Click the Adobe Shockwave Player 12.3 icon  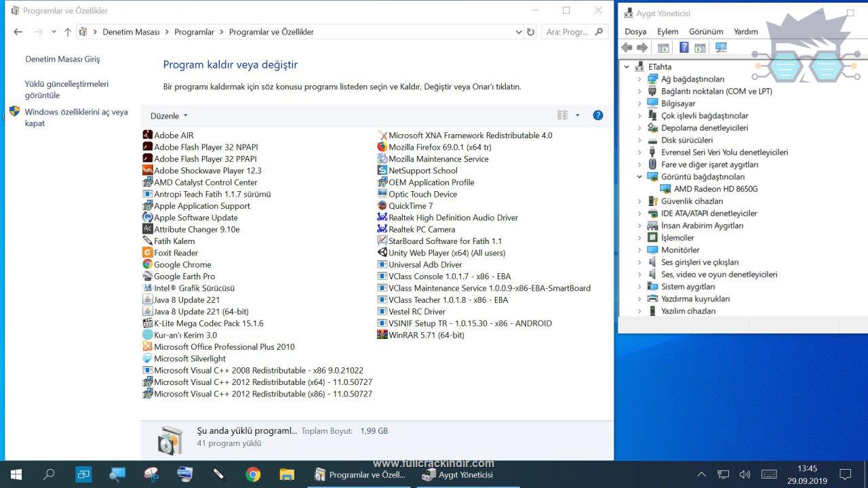tap(148, 170)
